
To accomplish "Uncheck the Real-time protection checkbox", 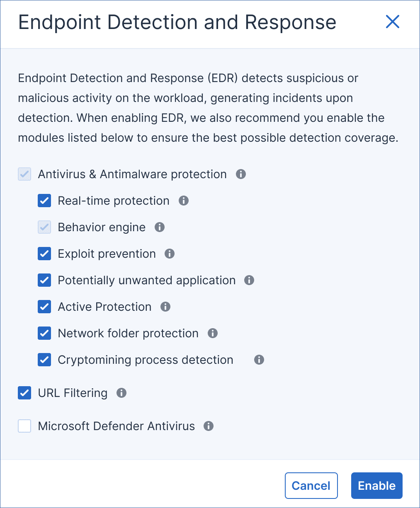I will 44,201.
